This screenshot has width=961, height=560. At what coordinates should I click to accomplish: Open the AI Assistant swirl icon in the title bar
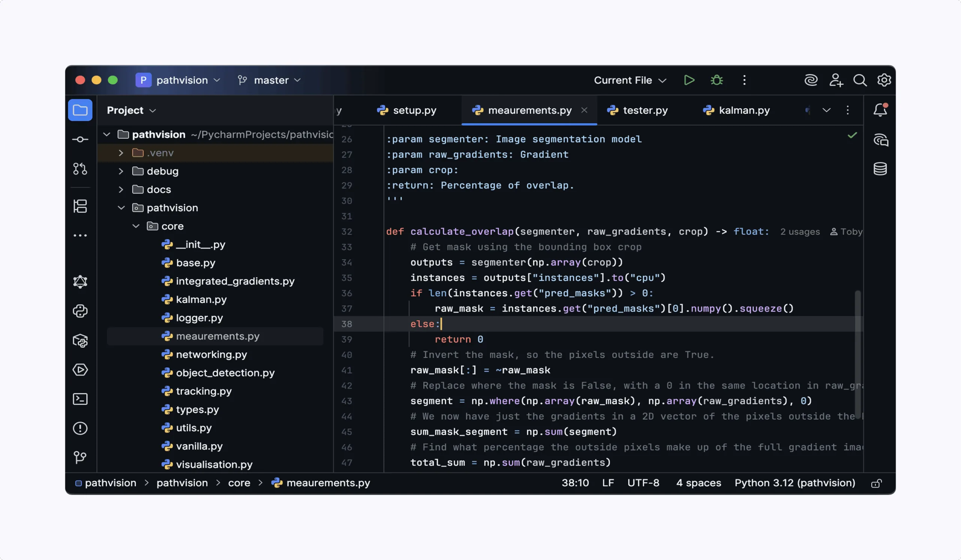click(811, 80)
